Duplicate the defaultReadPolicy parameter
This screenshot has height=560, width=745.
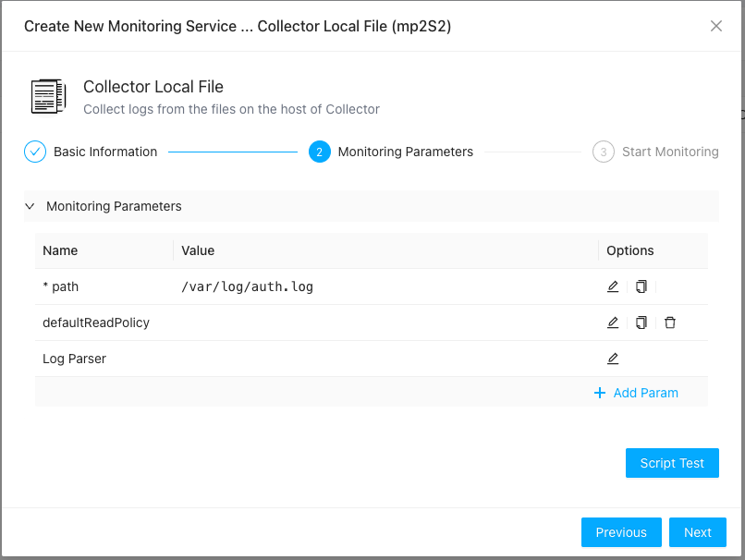[641, 323]
